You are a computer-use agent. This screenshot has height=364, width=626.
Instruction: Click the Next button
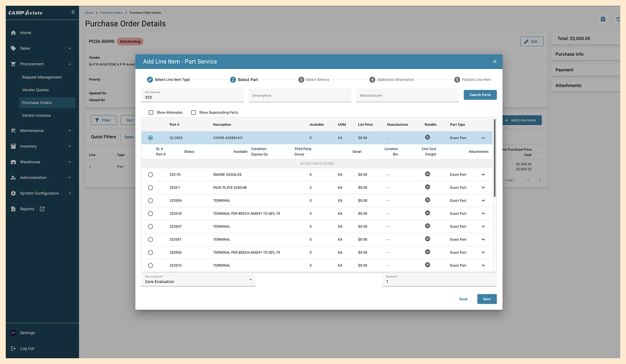(x=486, y=299)
